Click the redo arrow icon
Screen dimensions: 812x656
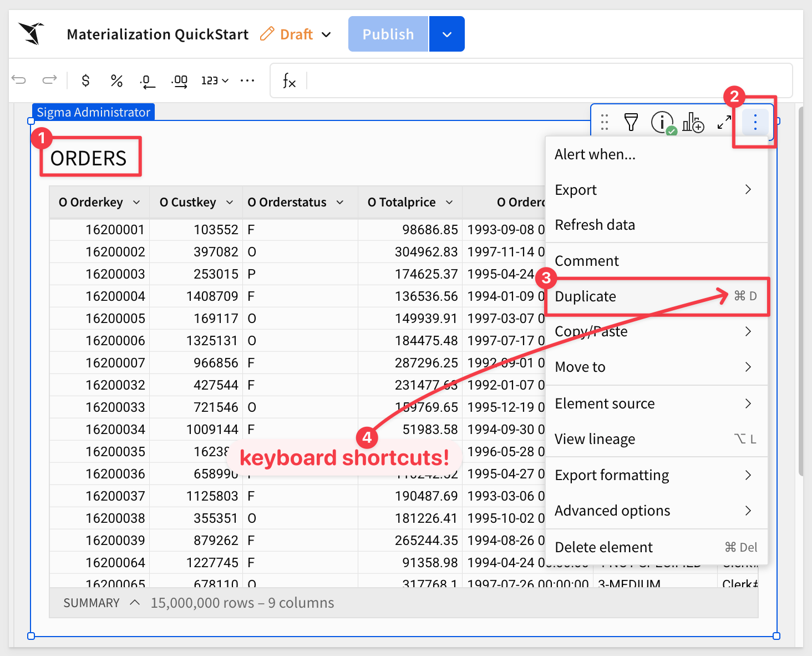click(49, 80)
